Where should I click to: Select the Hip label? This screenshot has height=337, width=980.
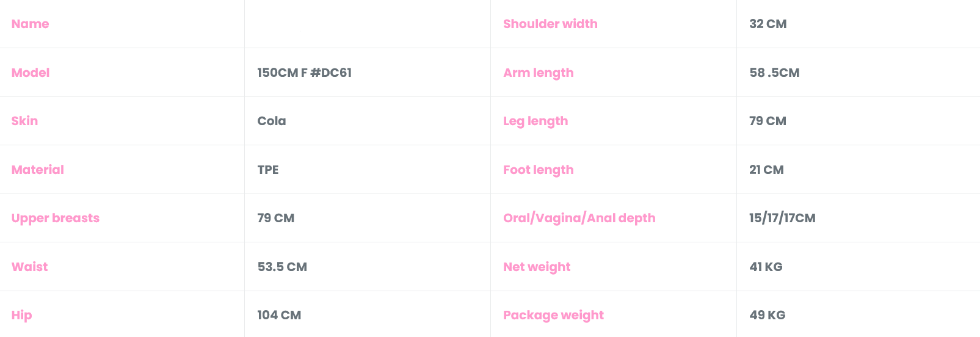[21, 315]
